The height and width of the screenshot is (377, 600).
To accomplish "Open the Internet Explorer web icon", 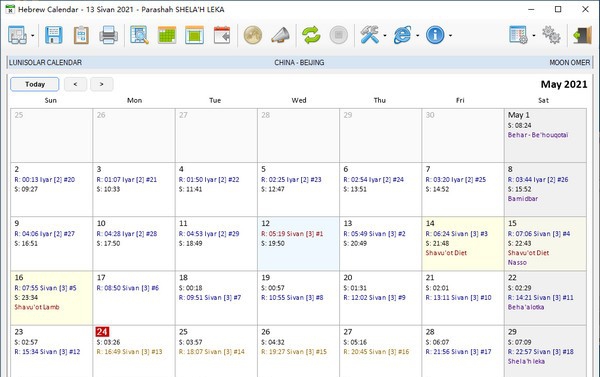I will click(x=403, y=35).
